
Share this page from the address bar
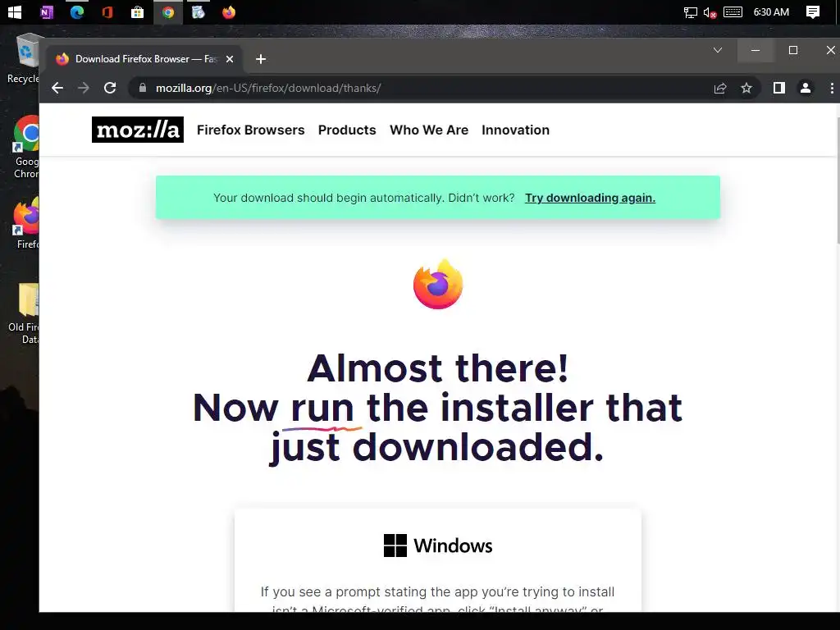click(720, 88)
